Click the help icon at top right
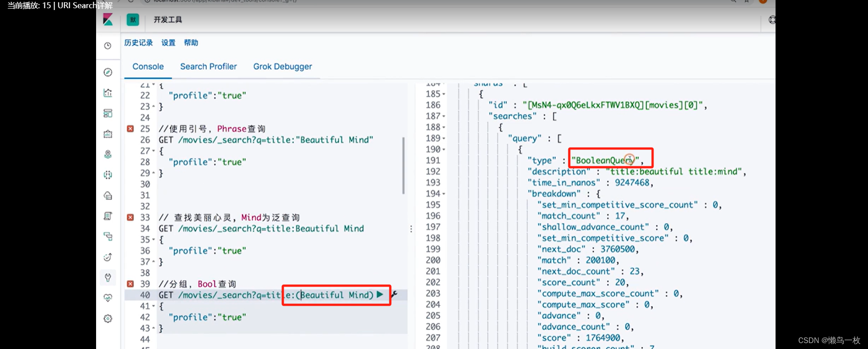Viewport: 868px width, 349px height. pyautogui.click(x=771, y=20)
